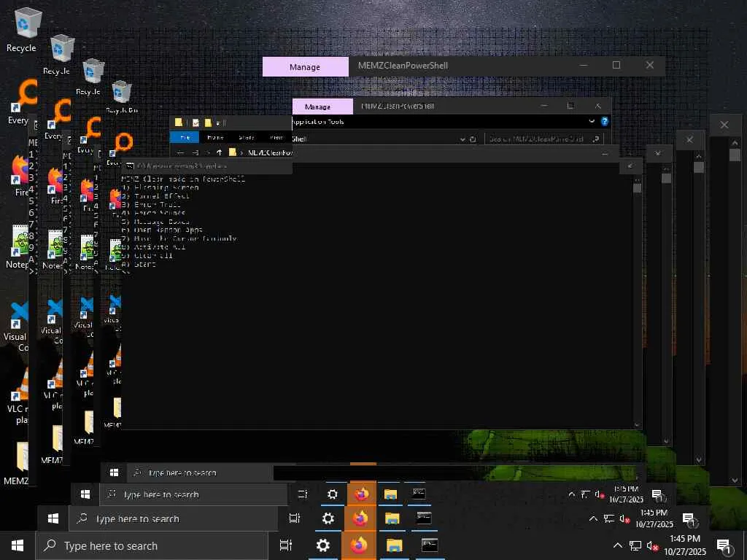Select the full-size Firefox desktop shortcut
747x560 pixels.
pos(20,175)
